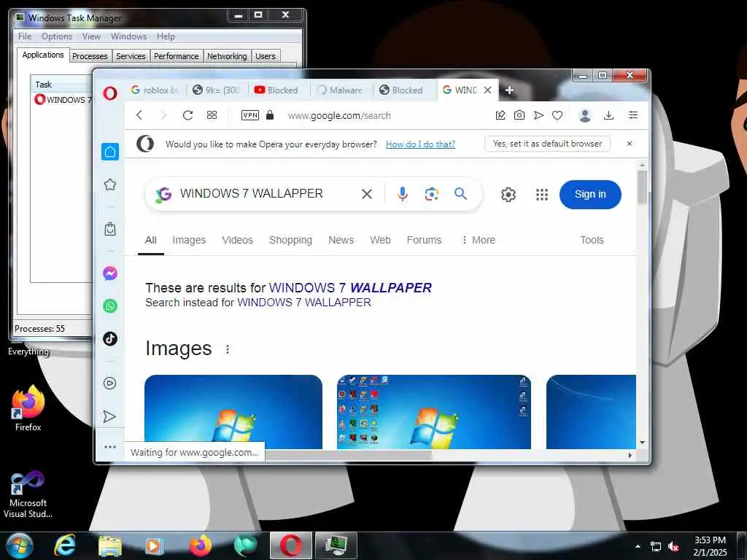Clear the Google search box
The image size is (747, 560).
coord(367,194)
